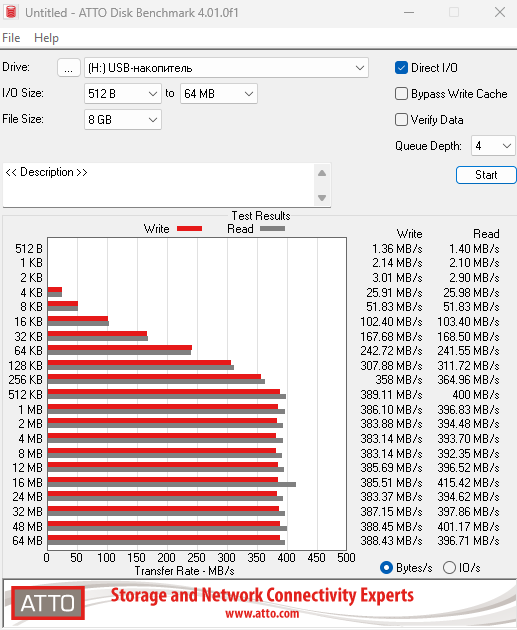This screenshot has width=517, height=630.
Task: Click the gray Read legend swatch
Action: tap(272, 229)
